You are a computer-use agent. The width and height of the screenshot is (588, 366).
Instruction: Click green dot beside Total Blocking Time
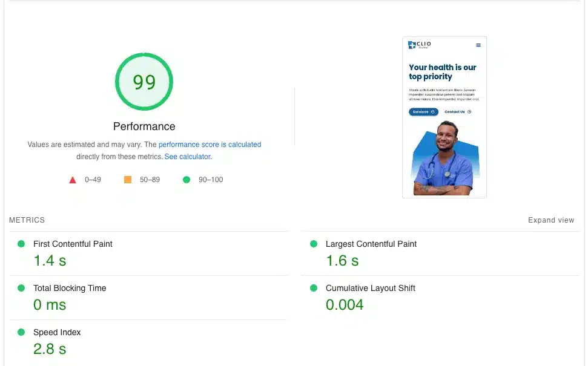[x=21, y=288]
